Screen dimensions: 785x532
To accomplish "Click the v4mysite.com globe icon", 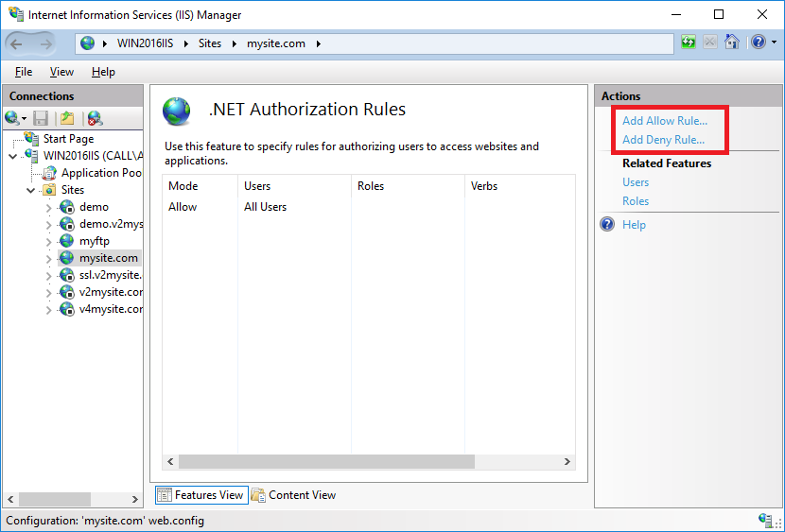I will pos(67,309).
